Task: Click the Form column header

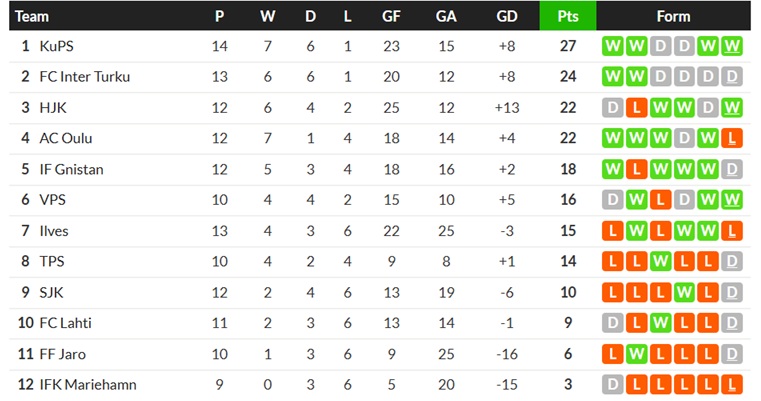Action: (x=673, y=16)
